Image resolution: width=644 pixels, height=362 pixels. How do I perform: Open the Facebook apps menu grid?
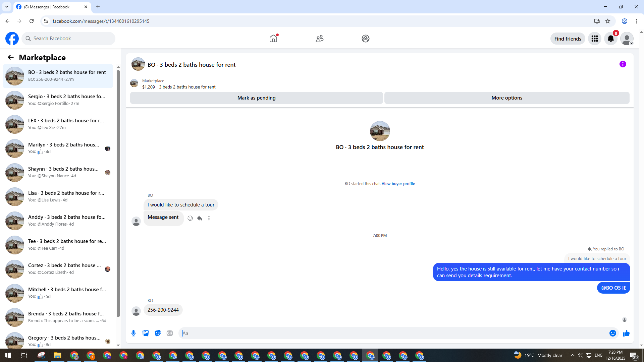[x=595, y=39]
